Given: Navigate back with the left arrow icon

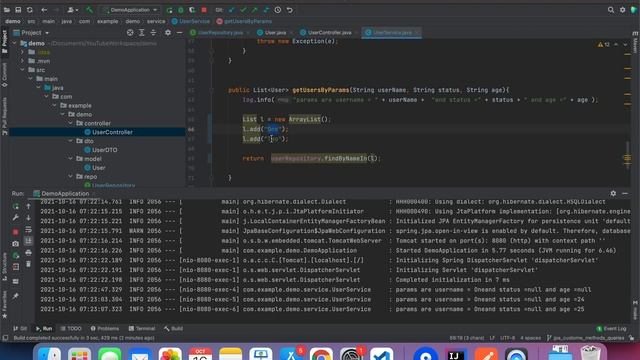Looking at the screenshot, I should 44,10.
